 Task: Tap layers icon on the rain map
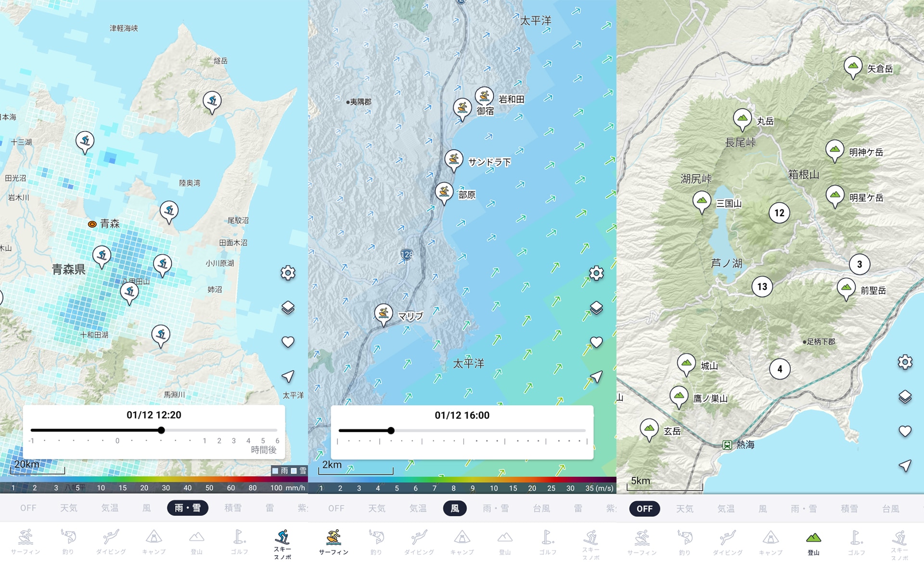pyautogui.click(x=288, y=307)
